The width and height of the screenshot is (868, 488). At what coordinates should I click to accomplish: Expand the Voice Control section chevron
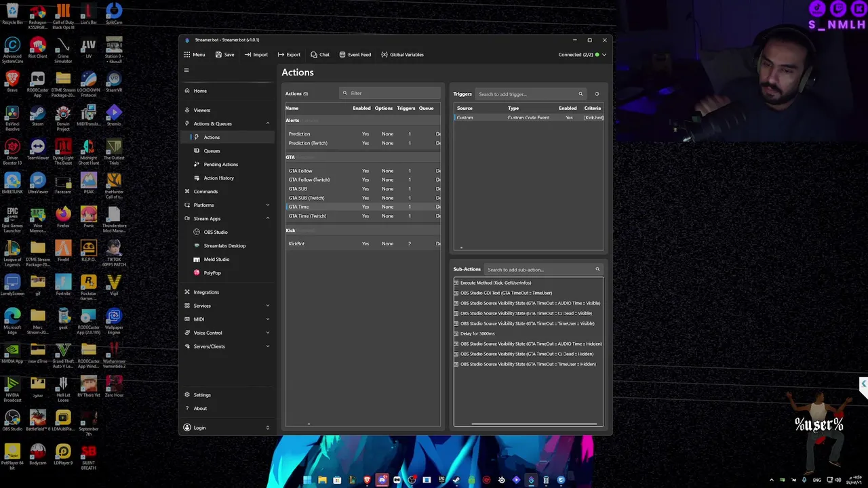[x=267, y=333]
